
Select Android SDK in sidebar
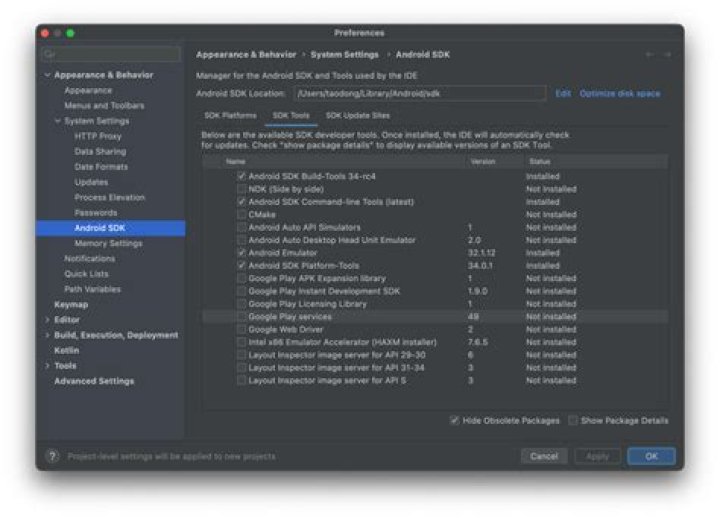pos(110,228)
